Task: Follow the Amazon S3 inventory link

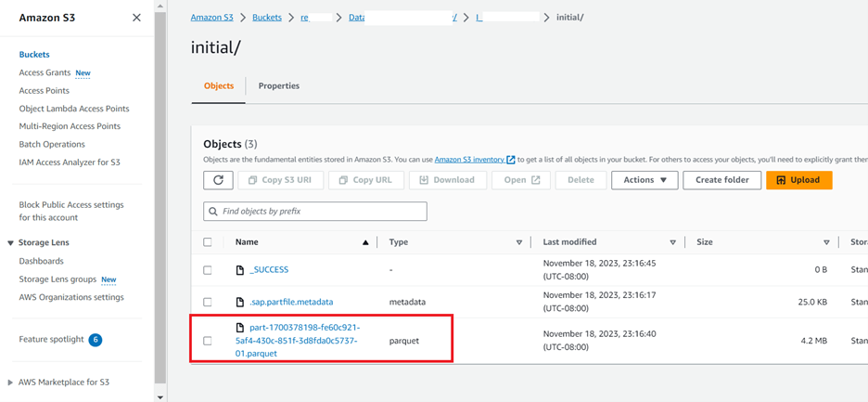Action: click(x=469, y=160)
